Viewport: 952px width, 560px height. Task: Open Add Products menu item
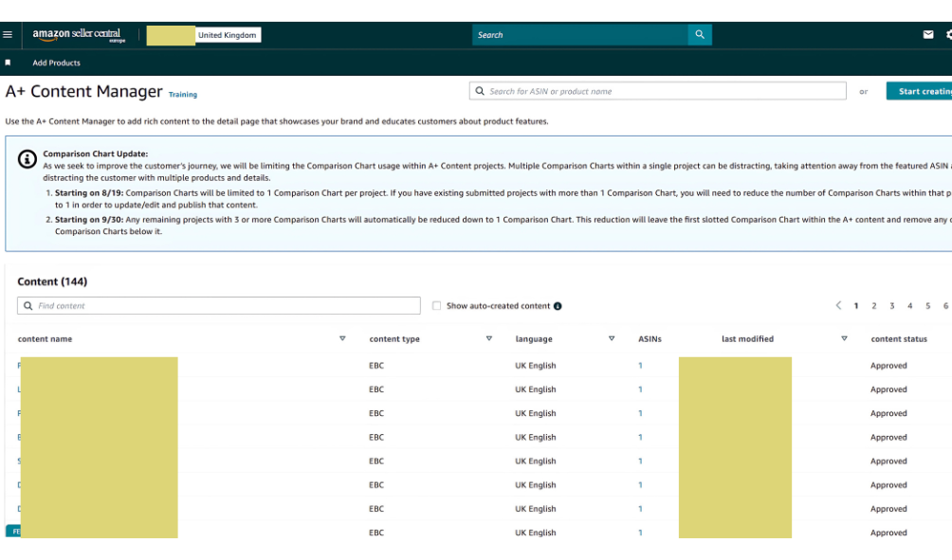point(57,63)
